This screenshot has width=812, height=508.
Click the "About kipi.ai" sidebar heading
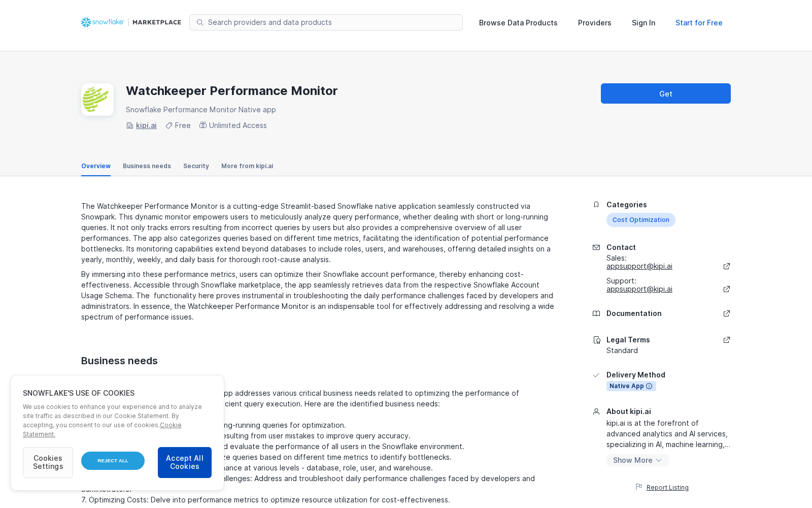(629, 411)
